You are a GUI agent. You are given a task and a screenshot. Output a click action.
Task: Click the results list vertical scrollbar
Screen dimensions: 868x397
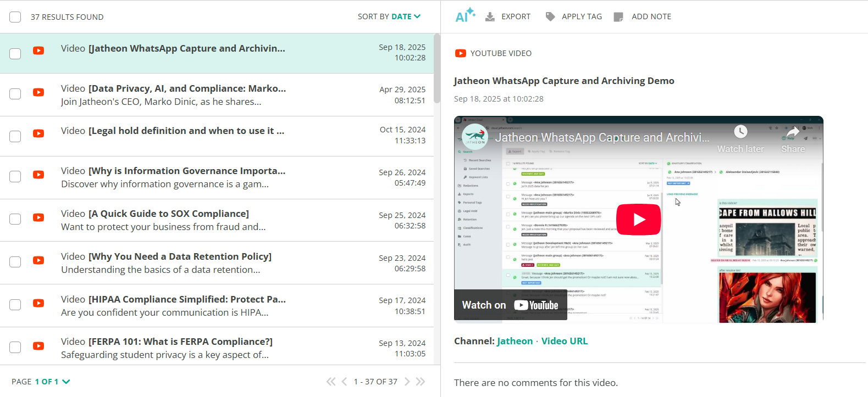point(437,69)
